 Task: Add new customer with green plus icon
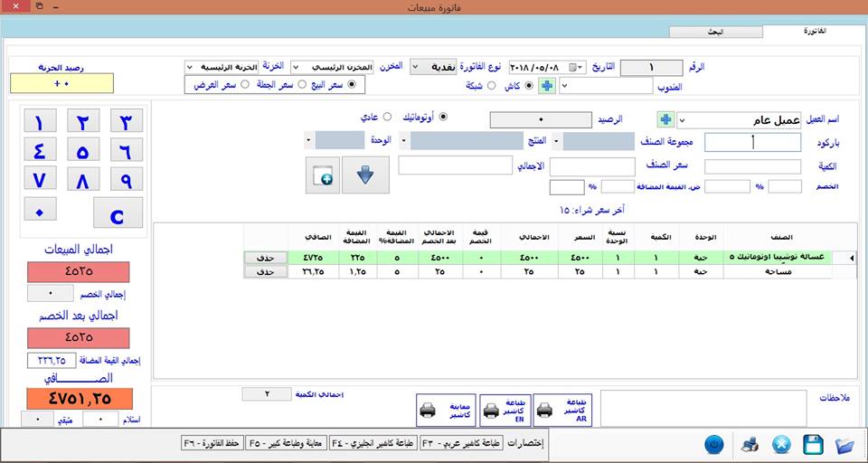[666, 119]
